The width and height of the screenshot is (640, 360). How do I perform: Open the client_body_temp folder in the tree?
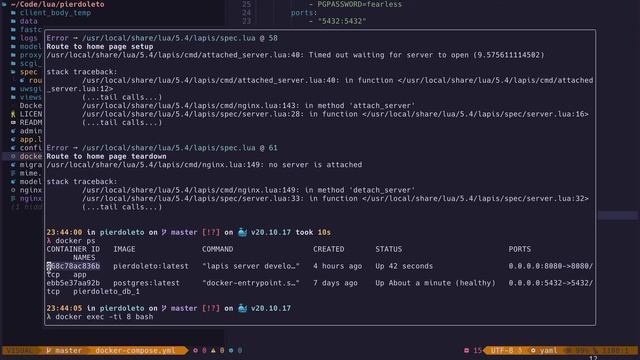pos(55,13)
